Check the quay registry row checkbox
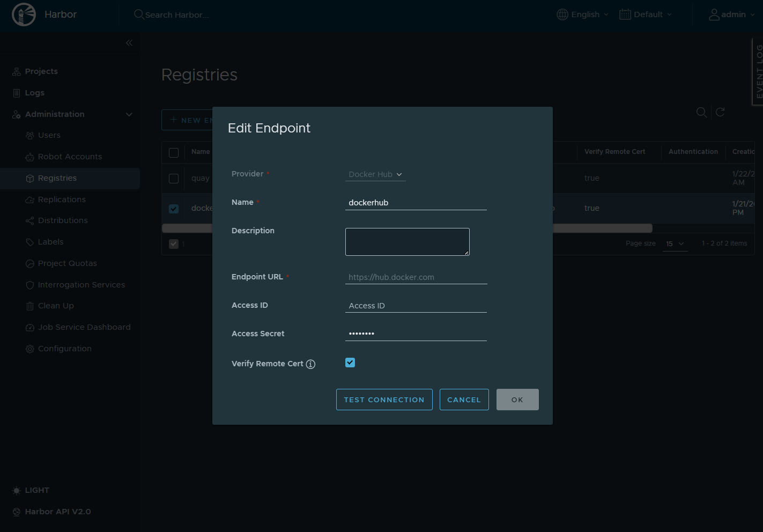Screen dimensions: 763x532 pos(174,179)
